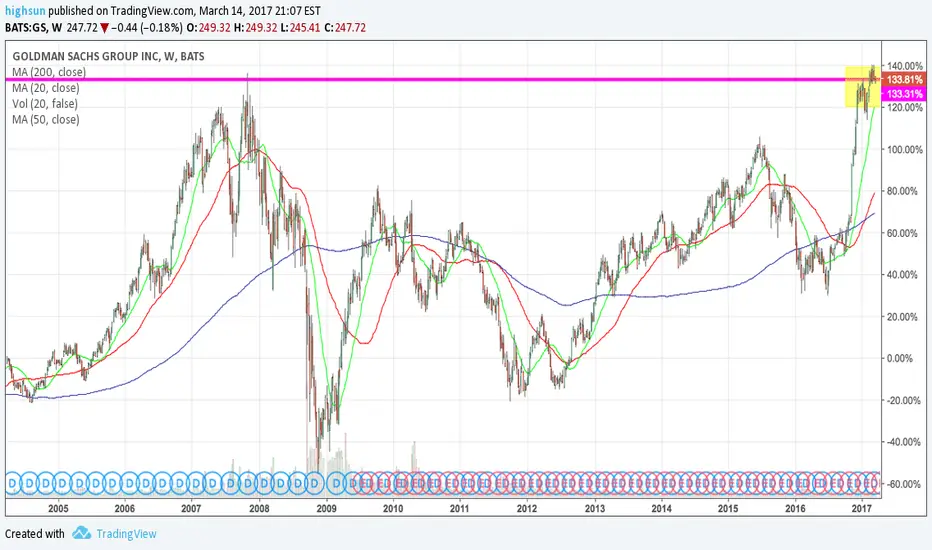Click the -40.00% axis label
This screenshot has height=550, width=932.
(905, 442)
